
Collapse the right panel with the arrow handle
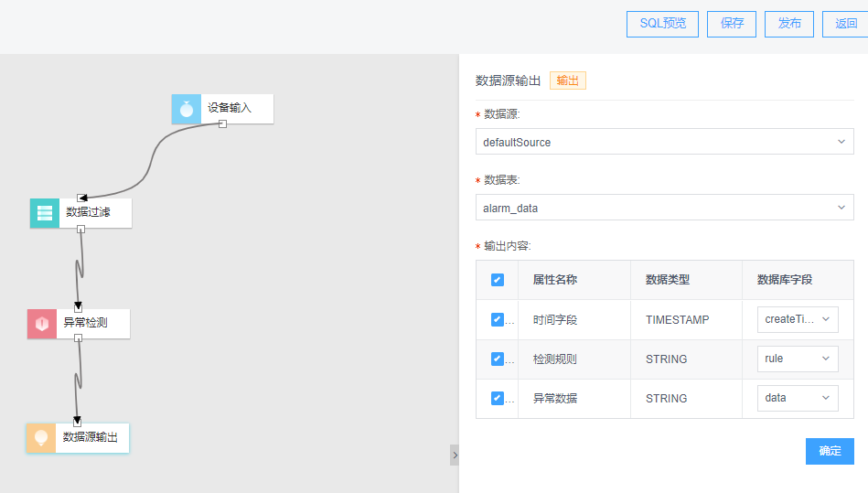click(x=455, y=455)
